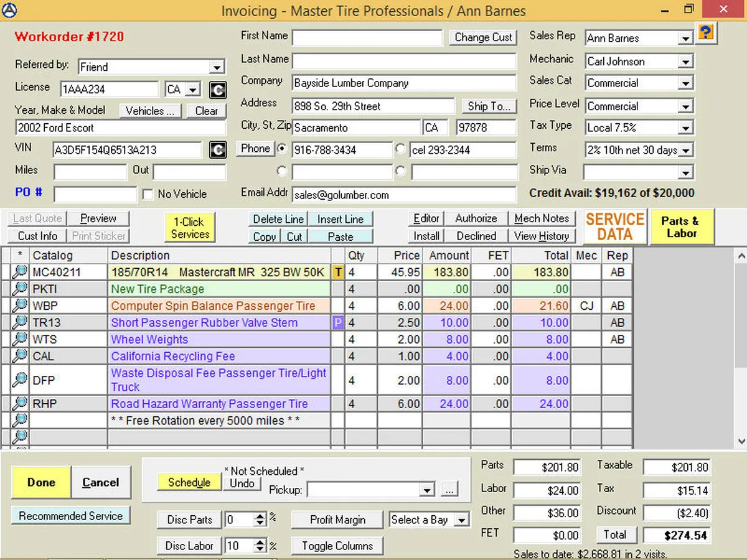The image size is (747, 560).
Task: Check the No Vehicle checkbox
Action: pyautogui.click(x=148, y=195)
